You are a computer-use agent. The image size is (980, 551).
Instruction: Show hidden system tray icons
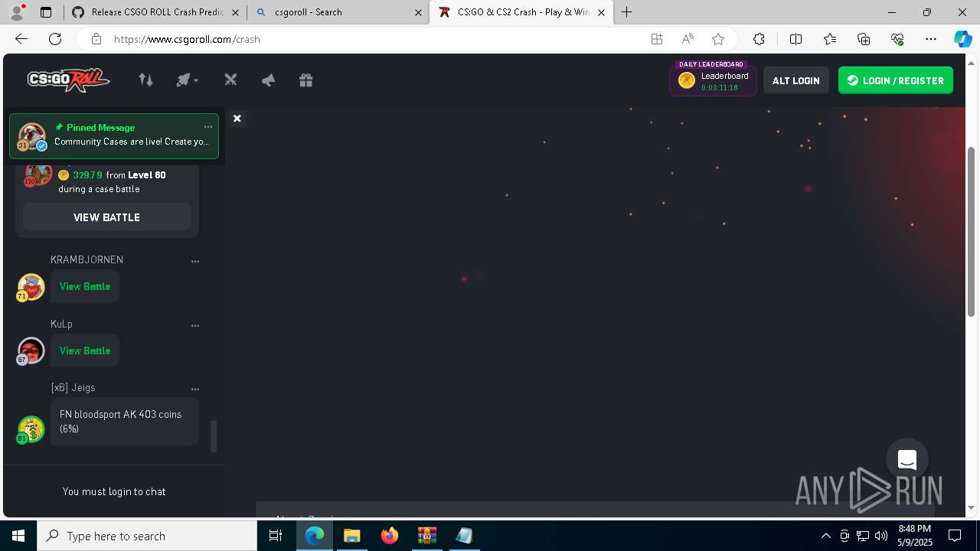(x=825, y=536)
